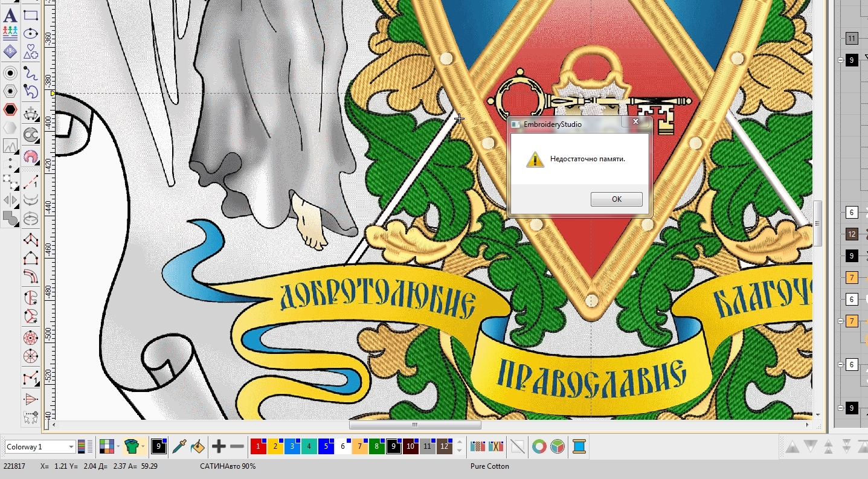This screenshot has height=479, width=868.
Task: Remove a color with the minus button
Action: pos(237,447)
